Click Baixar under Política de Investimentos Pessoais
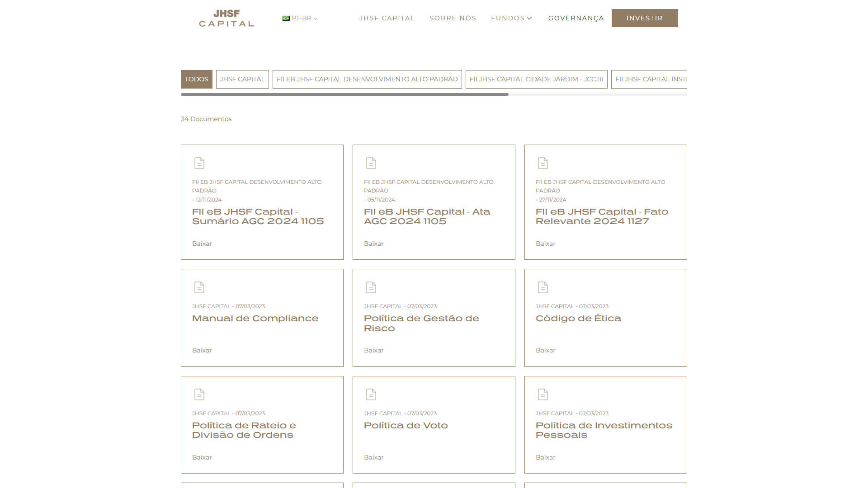The width and height of the screenshot is (868, 488). [545, 457]
